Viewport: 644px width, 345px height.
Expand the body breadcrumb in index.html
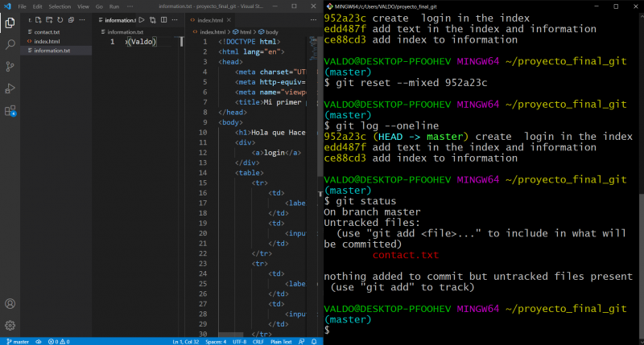[272, 31]
